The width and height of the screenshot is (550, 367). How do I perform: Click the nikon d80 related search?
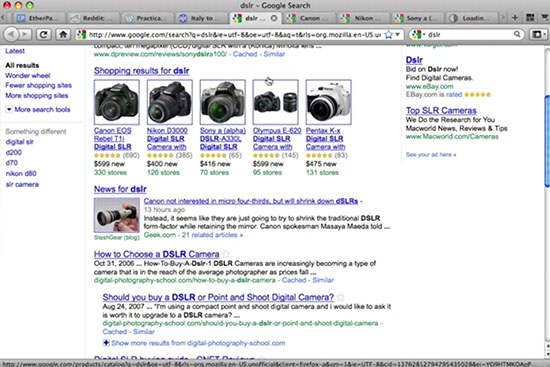pos(21,173)
